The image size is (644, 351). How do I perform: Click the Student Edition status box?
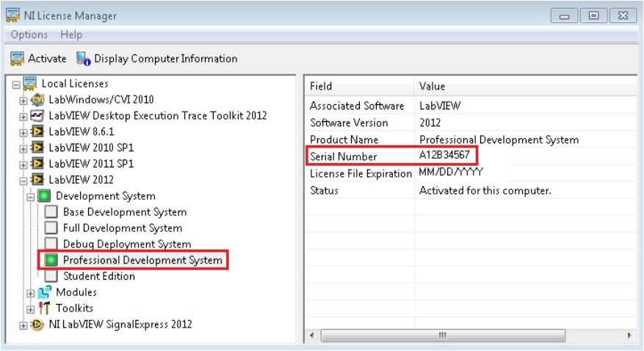[x=51, y=276]
